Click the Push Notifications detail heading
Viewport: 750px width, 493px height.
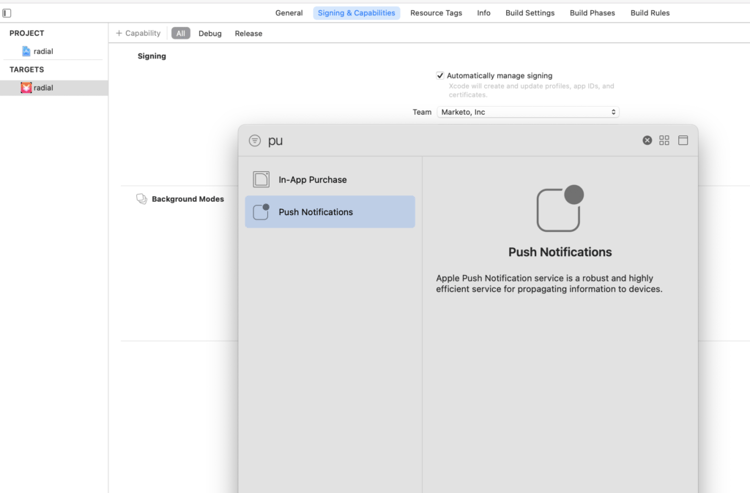pos(560,252)
